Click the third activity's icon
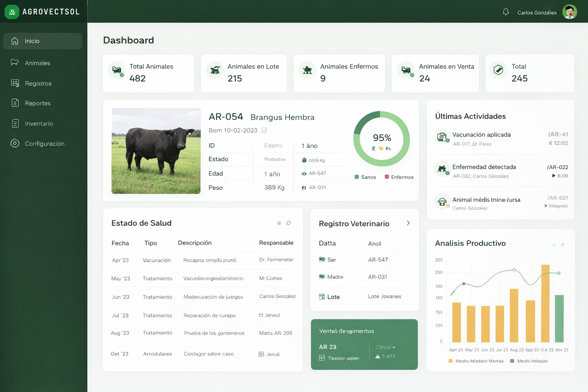 (x=442, y=201)
